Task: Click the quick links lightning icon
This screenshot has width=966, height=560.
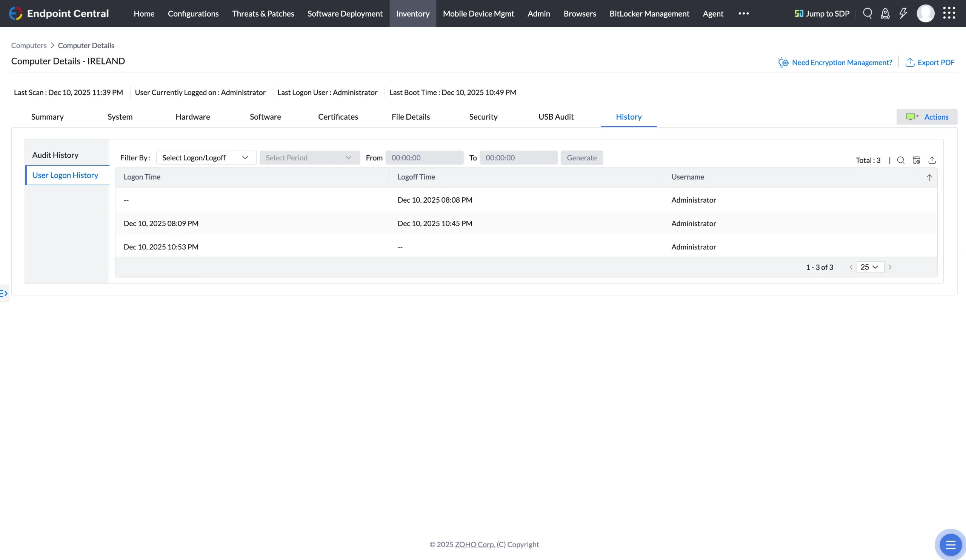Action: [x=903, y=14]
